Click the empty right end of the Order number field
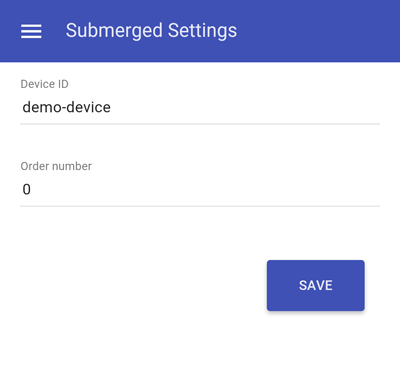Image resolution: width=400 pixels, height=368 pixels. pyautogui.click(x=300, y=189)
